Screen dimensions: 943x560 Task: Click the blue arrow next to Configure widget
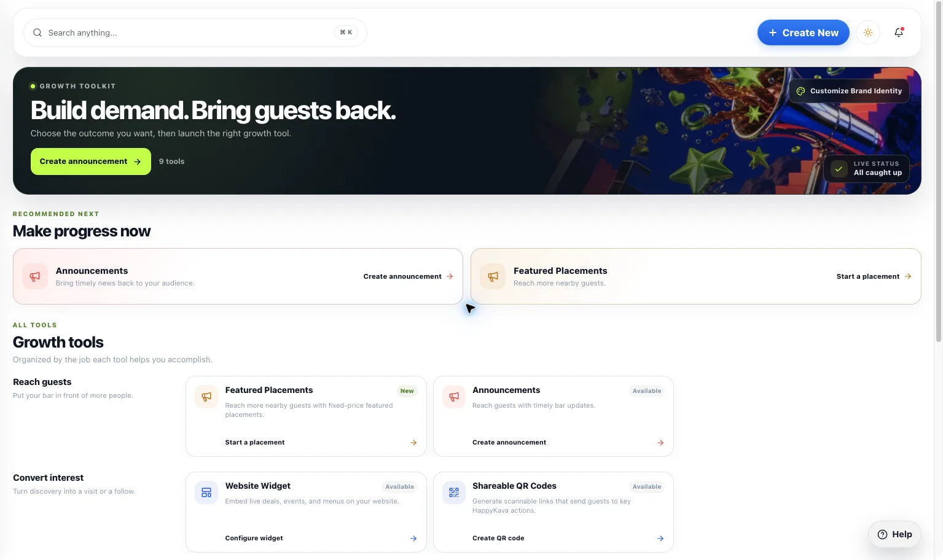click(413, 538)
